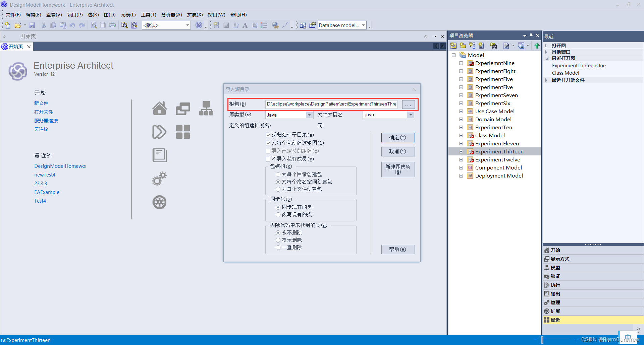Screen dimensions: 644x345
Task: Click the 帮助 Help button in import dialog
Action: click(398, 250)
